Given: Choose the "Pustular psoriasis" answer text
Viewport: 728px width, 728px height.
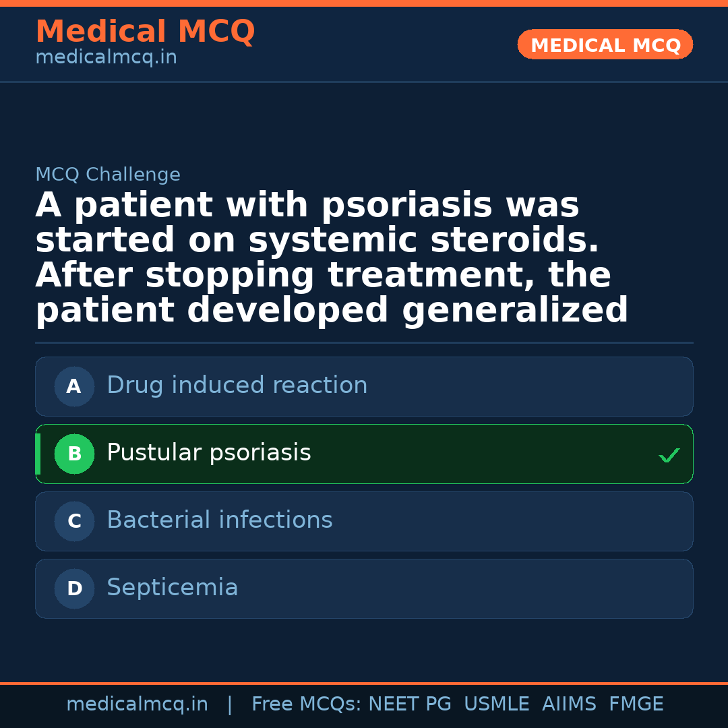Looking at the screenshot, I should pyautogui.click(x=208, y=453).
